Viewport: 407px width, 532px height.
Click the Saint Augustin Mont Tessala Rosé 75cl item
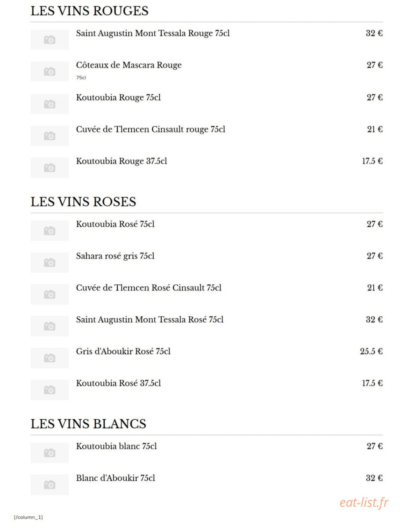(x=150, y=320)
